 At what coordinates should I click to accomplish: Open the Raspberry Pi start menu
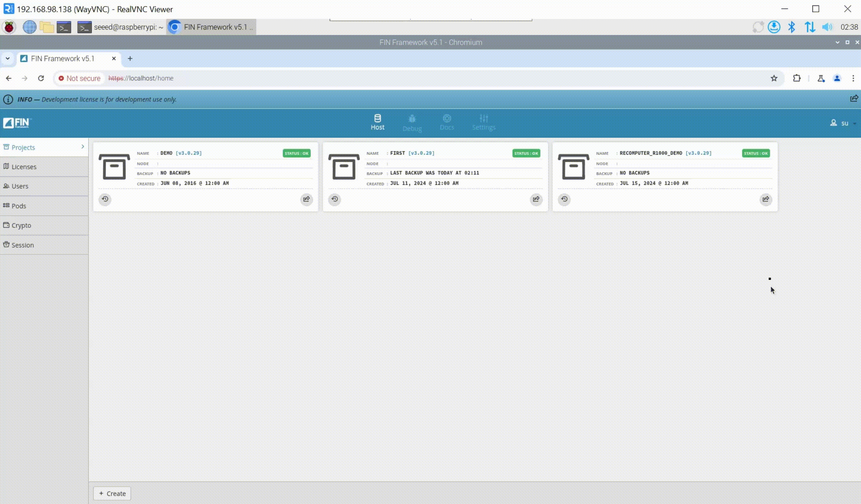coord(9,27)
